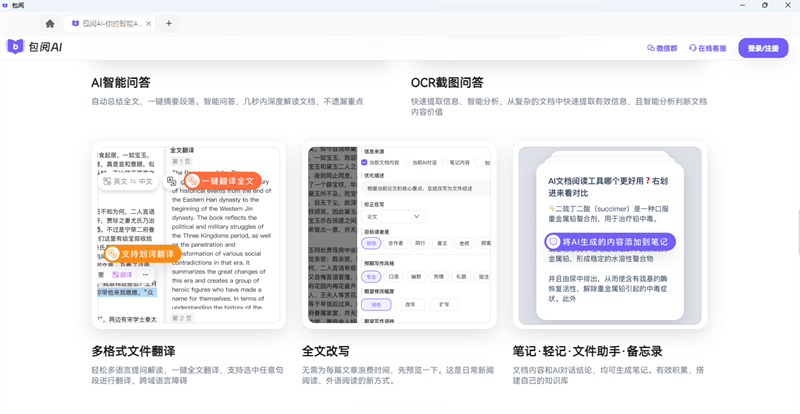800x414 pixels.
Task: Click the 包阅AI logo icon
Action: pos(15,47)
